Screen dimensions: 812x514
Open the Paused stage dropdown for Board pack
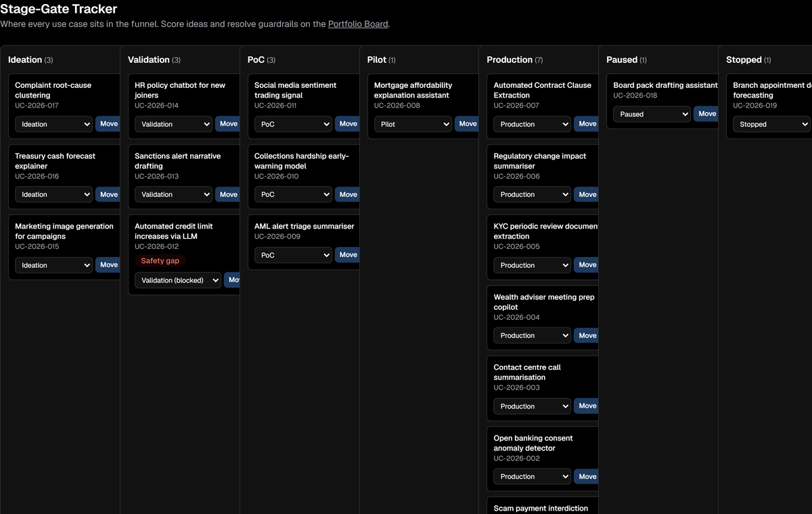652,114
